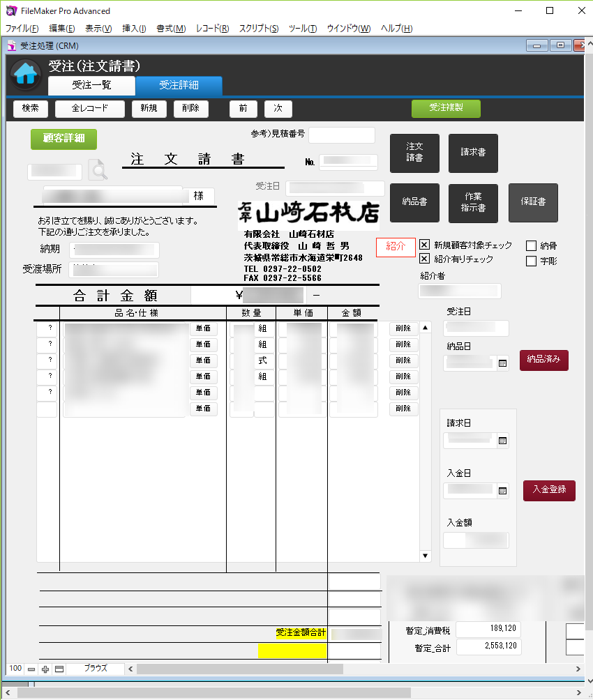
Task: Open 顧客詳細 green button
Action: tap(64, 139)
